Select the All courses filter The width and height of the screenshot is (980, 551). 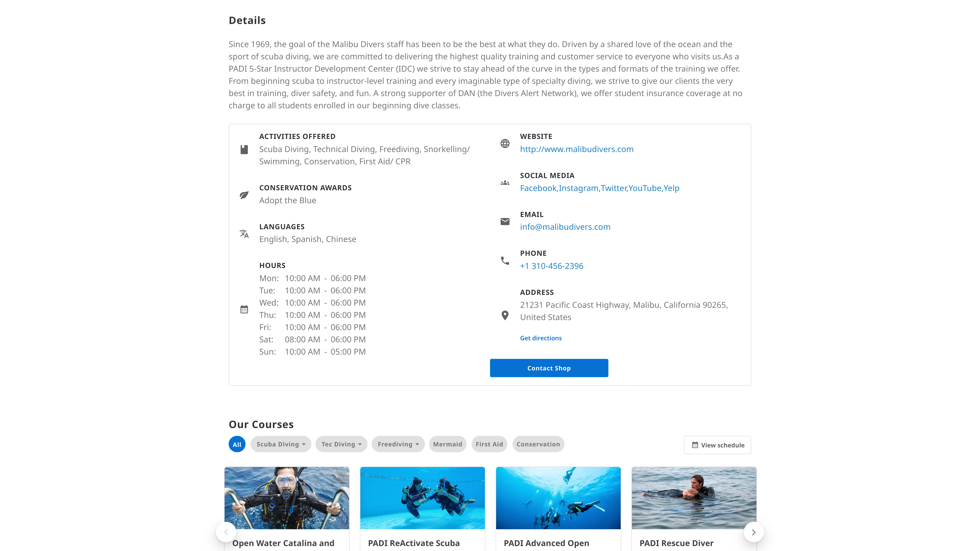tap(237, 444)
